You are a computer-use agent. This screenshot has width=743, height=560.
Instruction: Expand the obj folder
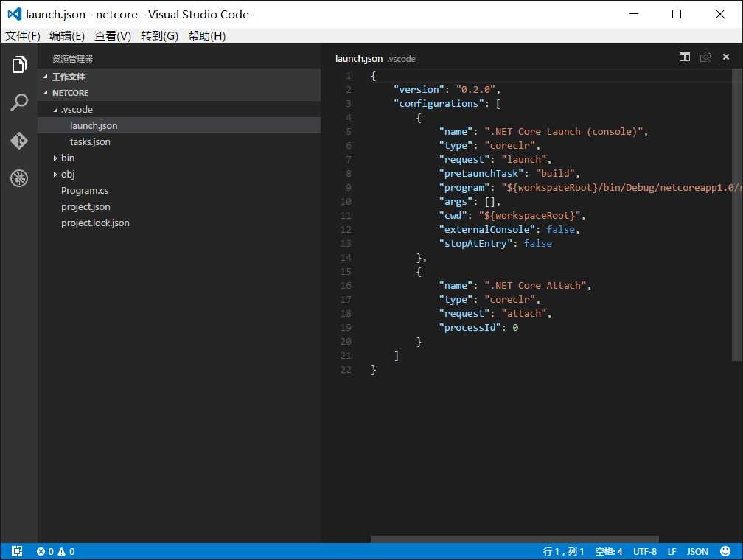[67, 174]
